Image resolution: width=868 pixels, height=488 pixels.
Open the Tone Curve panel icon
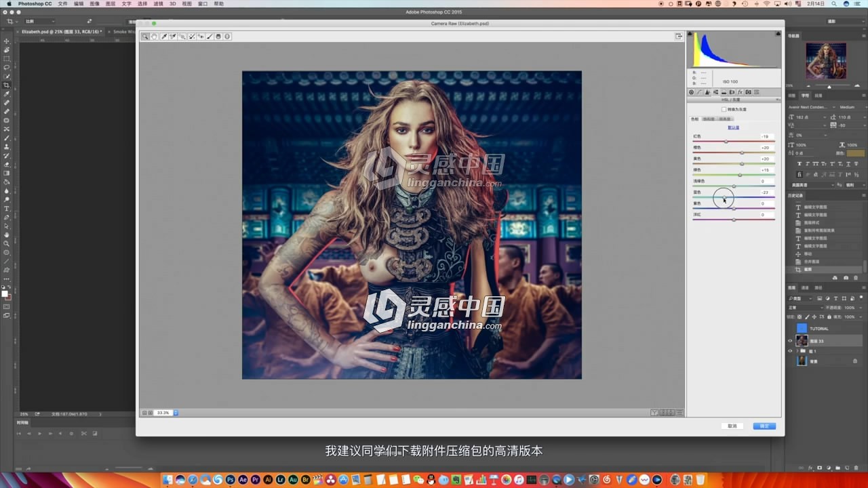tap(699, 92)
